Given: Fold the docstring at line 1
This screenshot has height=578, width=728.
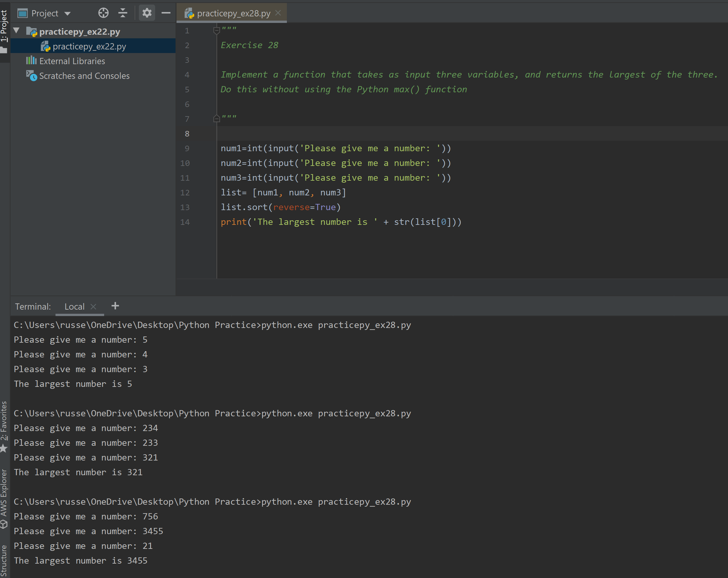Looking at the screenshot, I should [x=216, y=31].
